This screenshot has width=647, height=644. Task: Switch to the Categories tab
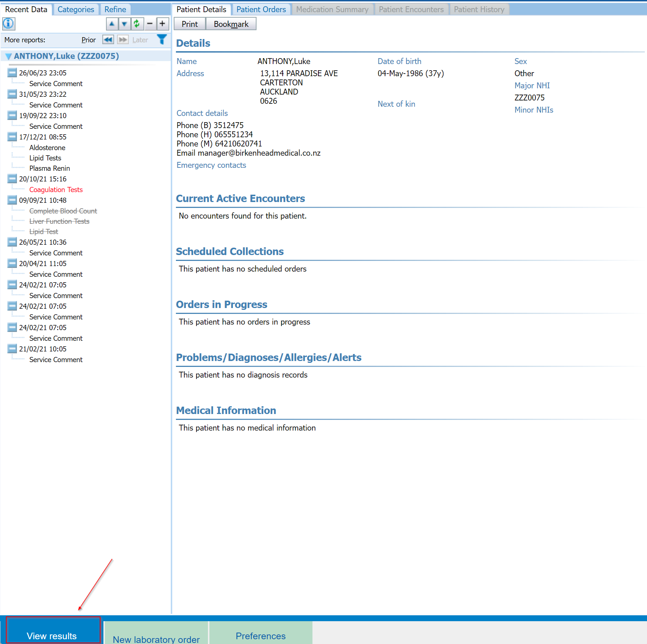75,9
